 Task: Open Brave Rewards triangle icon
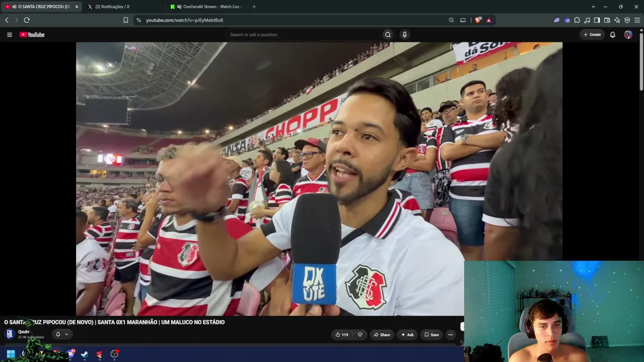click(x=489, y=20)
